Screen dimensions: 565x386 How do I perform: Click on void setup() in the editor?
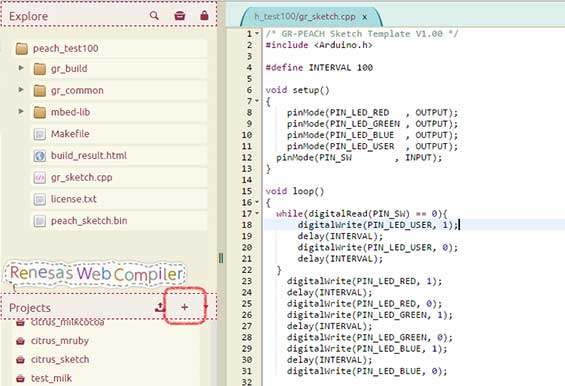297,90
